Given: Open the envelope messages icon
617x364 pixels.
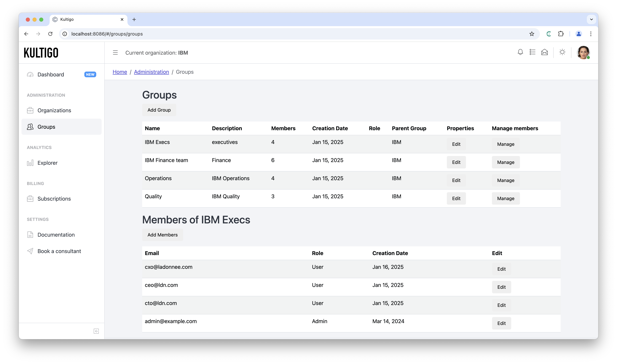Looking at the screenshot, I should (x=544, y=52).
